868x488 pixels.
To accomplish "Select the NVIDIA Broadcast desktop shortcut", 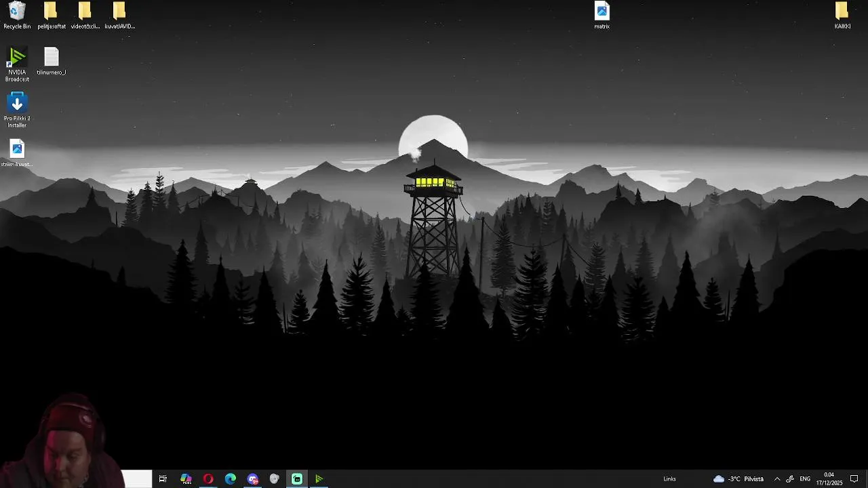I will click(x=17, y=65).
